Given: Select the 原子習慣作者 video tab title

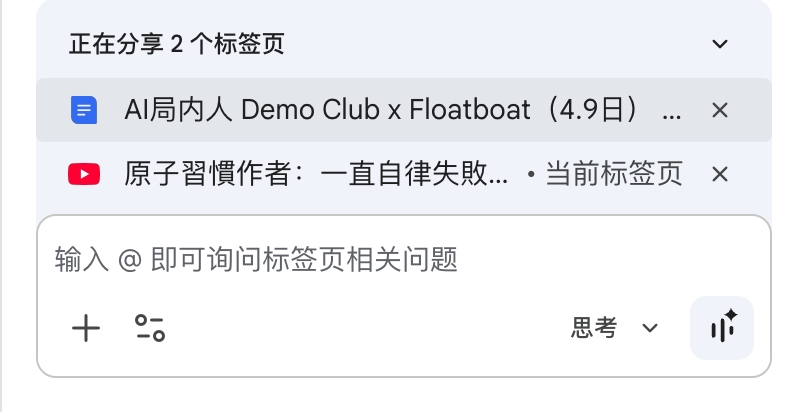Looking at the screenshot, I should [x=310, y=175].
